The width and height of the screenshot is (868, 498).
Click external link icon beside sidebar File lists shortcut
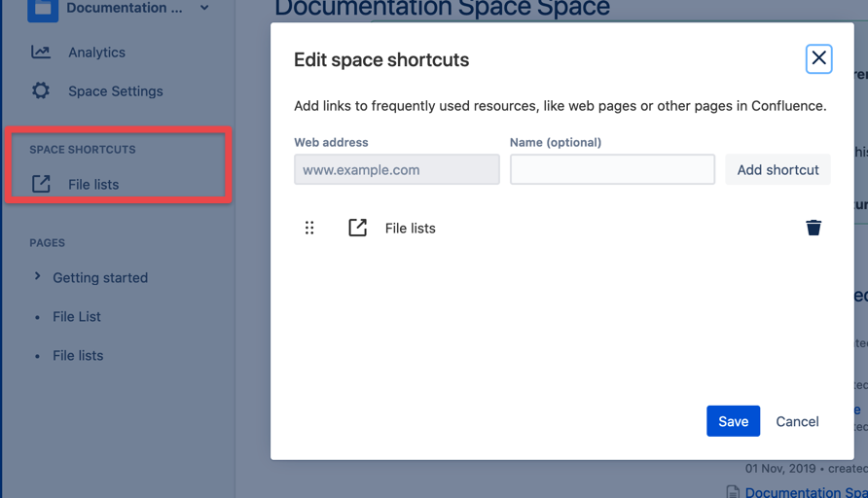coord(41,184)
